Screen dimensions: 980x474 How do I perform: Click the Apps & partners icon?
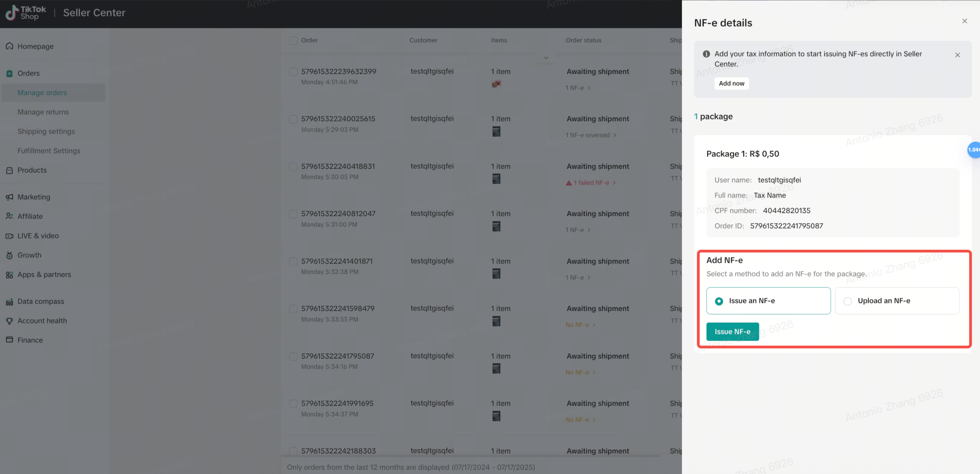pos(9,274)
